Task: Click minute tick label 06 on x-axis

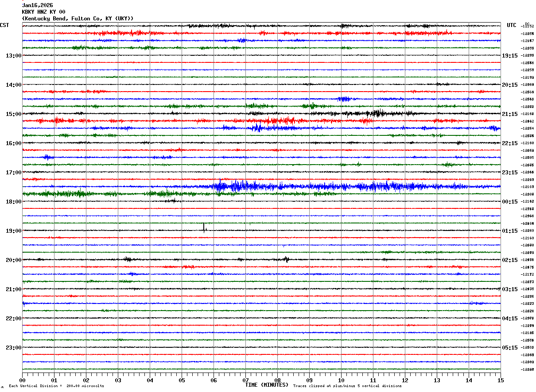Action: 214,380
